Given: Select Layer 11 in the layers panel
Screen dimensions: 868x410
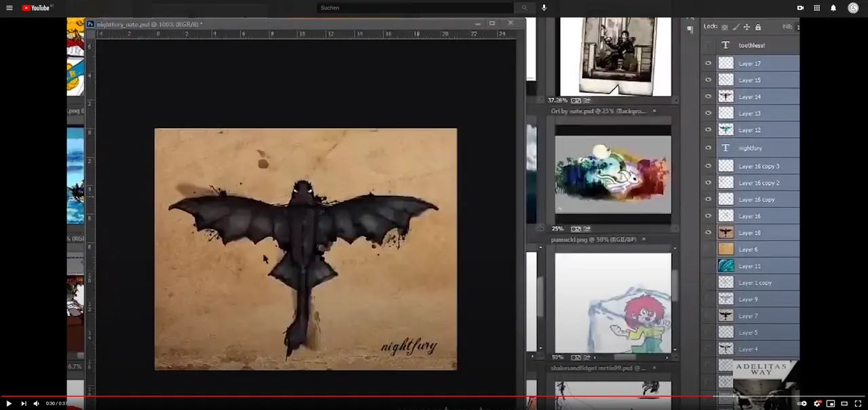Looking at the screenshot, I should pyautogui.click(x=758, y=266).
